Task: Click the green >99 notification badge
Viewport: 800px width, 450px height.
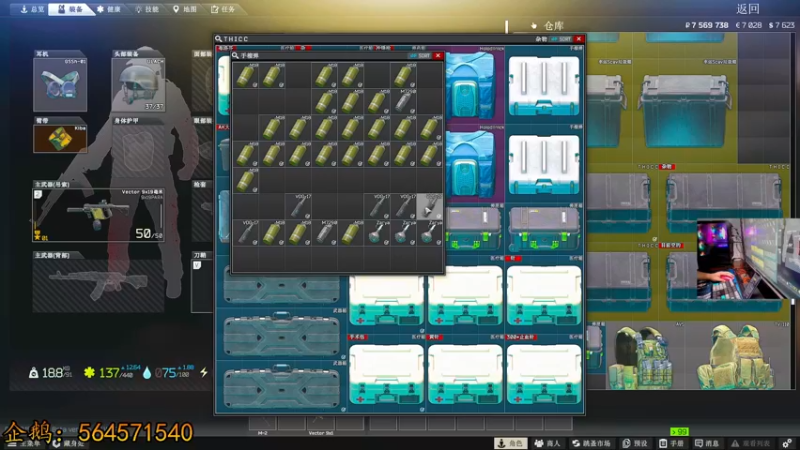Action: pos(679,432)
